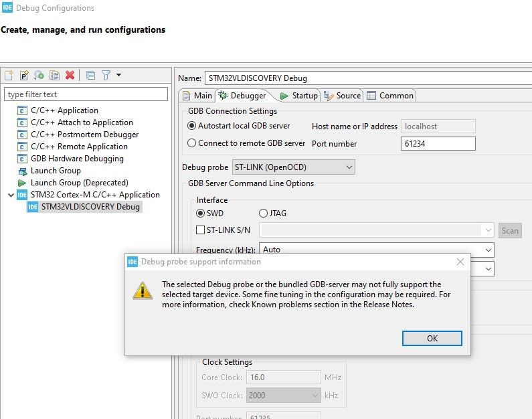Screen dimensions: 532x419
Task: Select STM32VLDISCOVERY Debug configuration in tree
Action: click(x=90, y=207)
